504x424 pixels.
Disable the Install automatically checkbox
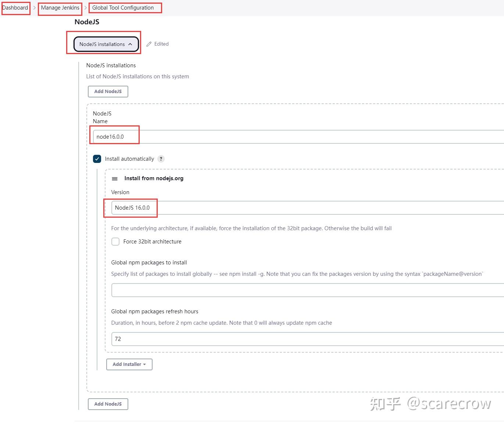pyautogui.click(x=97, y=158)
